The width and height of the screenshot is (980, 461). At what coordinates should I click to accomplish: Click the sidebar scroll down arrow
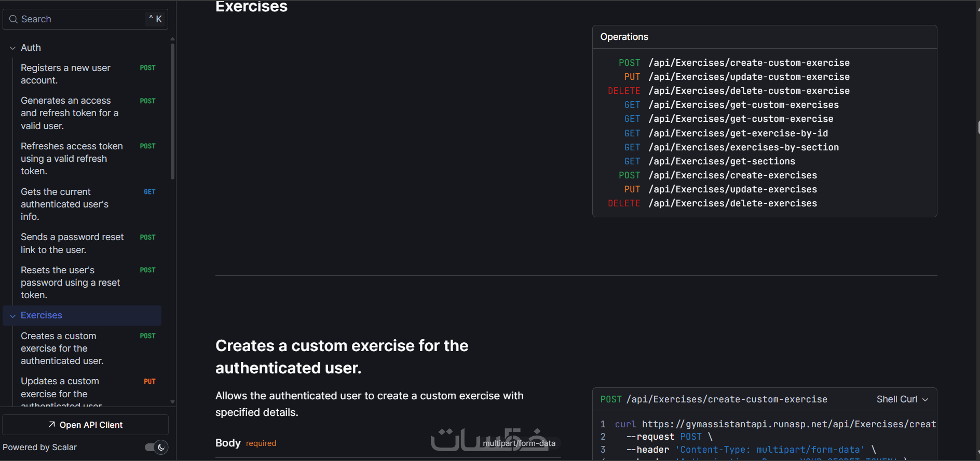[172, 402]
